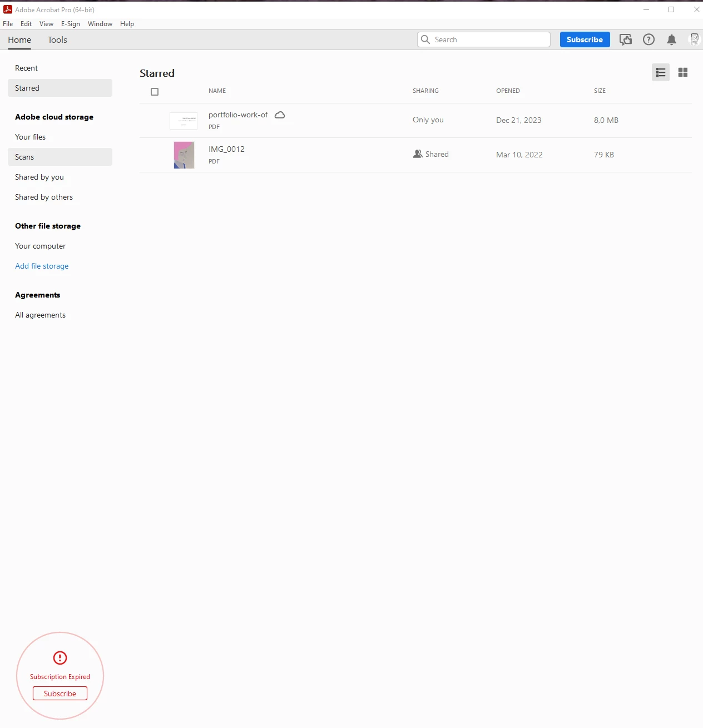Minimize the Acrobat window
The image size is (703, 728).
[646, 9]
